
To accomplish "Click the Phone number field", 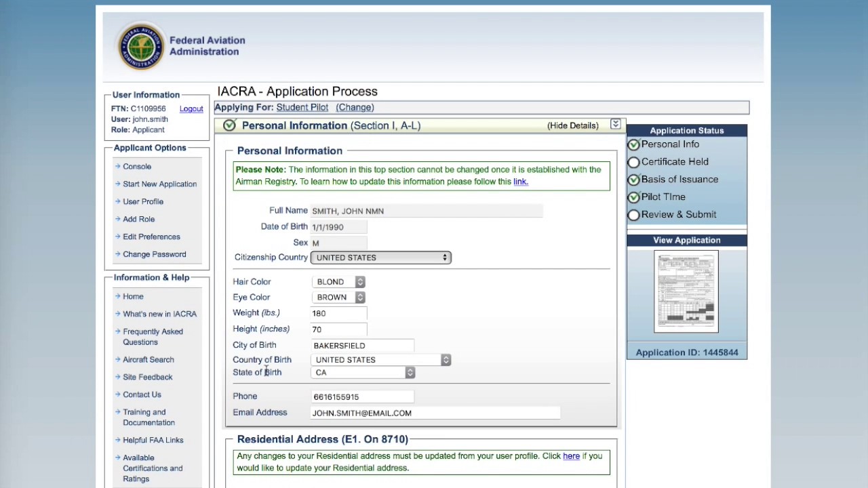I will pos(363,397).
